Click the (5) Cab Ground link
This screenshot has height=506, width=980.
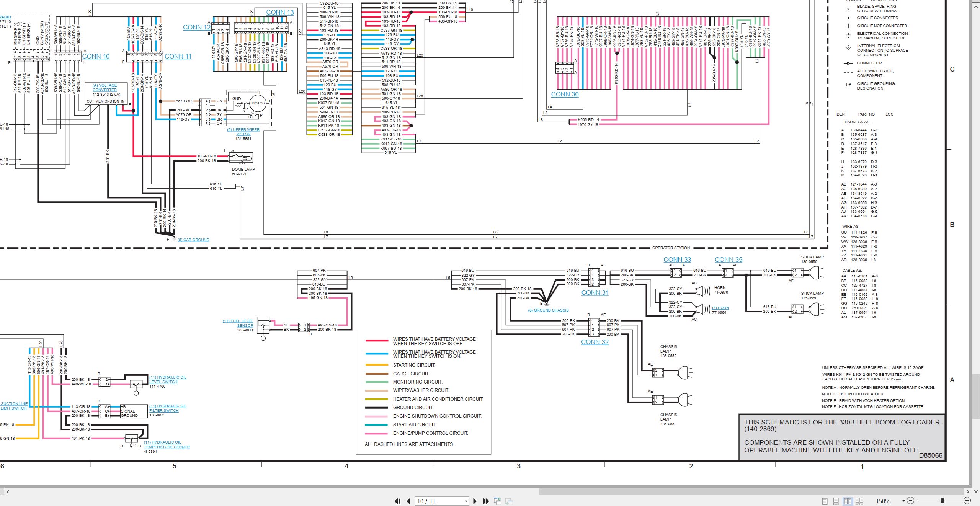pyautogui.click(x=193, y=240)
